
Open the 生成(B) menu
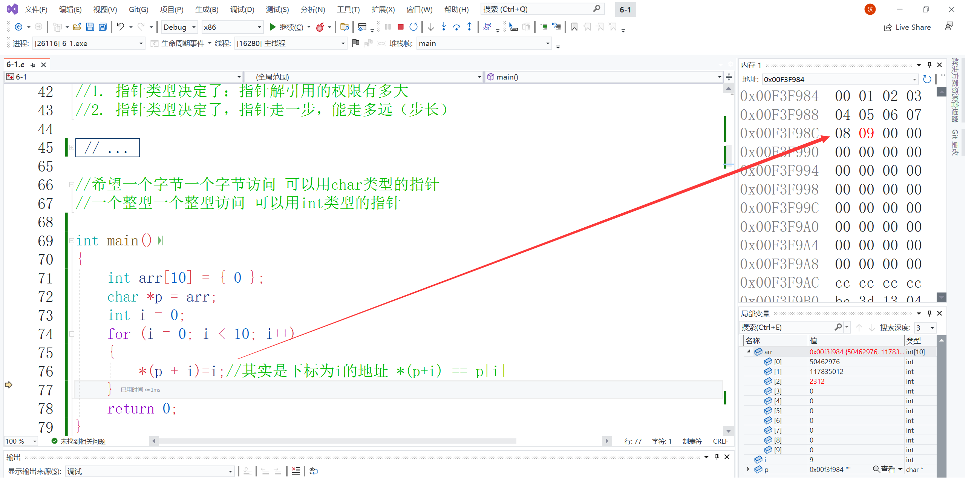(207, 9)
